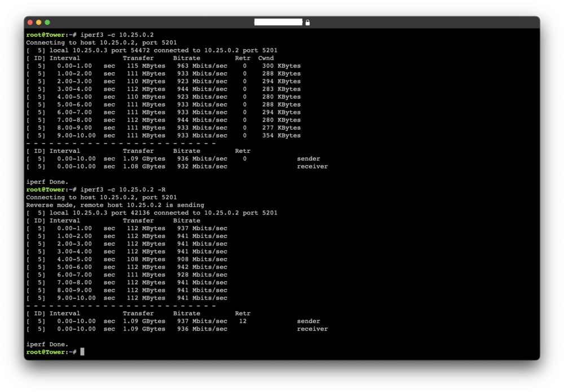The width and height of the screenshot is (564, 392).
Task: Click the value '1.08 GBytes'
Action: 144,166
